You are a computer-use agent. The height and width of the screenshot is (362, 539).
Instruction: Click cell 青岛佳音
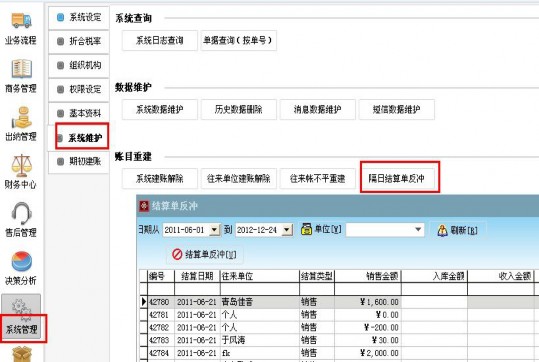click(x=260, y=302)
